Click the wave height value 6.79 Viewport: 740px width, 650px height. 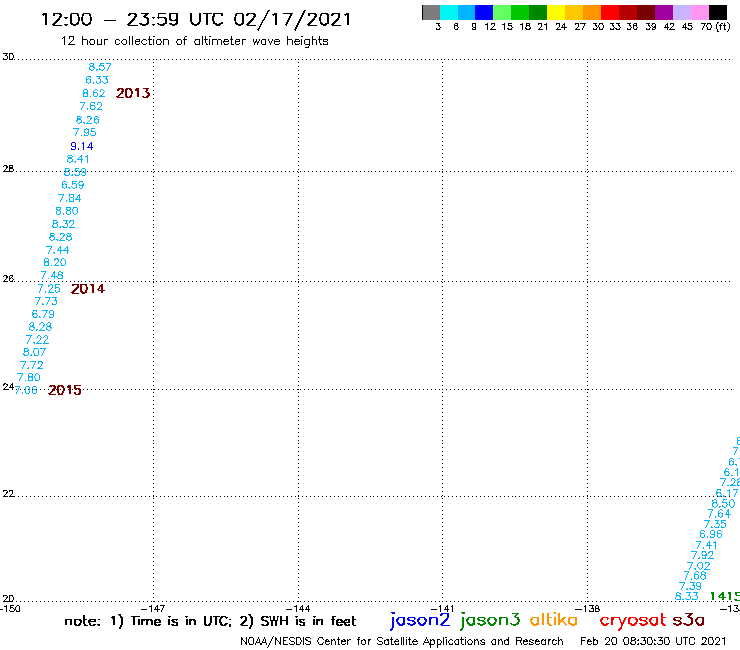43,314
